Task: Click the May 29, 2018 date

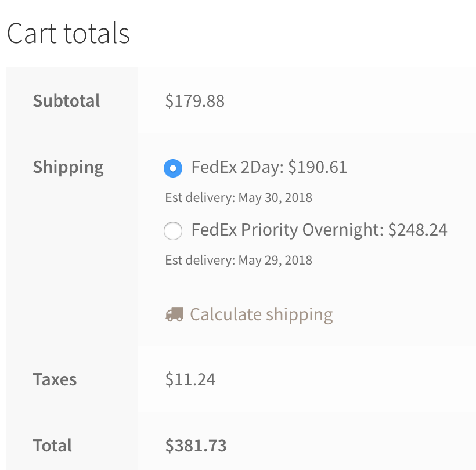Action: [275, 260]
